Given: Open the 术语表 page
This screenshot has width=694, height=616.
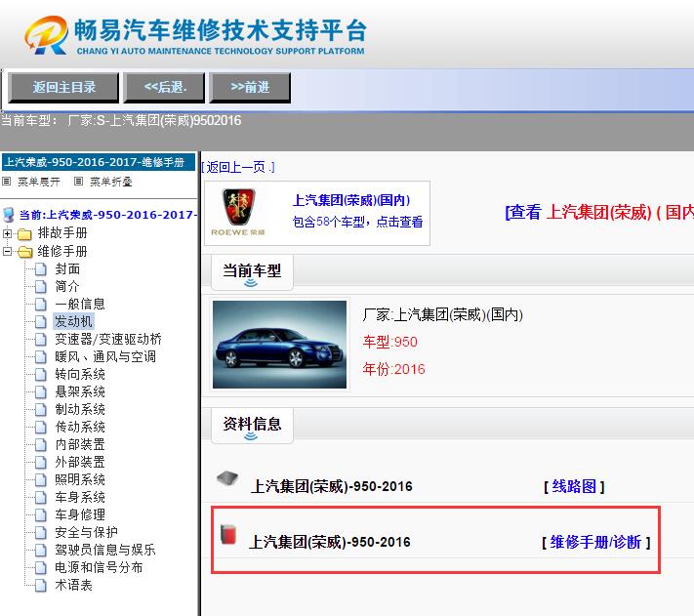Looking at the screenshot, I should click(x=73, y=585).
